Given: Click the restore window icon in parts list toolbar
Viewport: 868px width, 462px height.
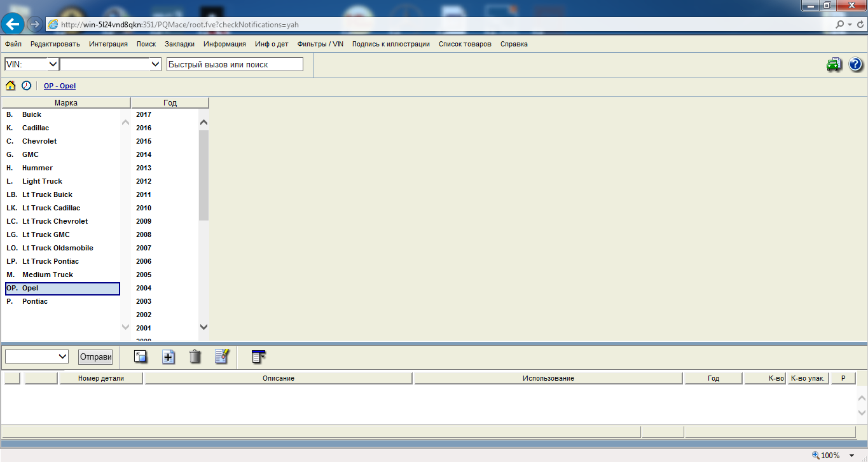Looking at the screenshot, I should [x=141, y=357].
